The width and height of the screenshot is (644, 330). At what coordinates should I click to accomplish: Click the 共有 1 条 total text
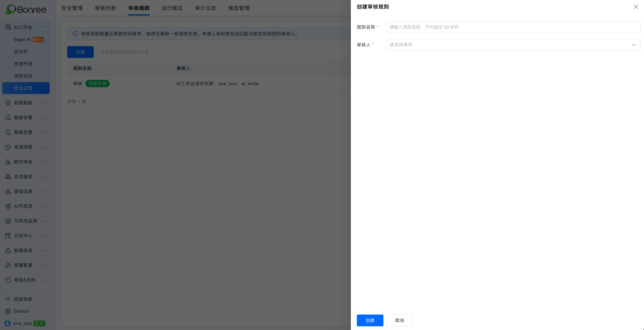click(x=77, y=102)
